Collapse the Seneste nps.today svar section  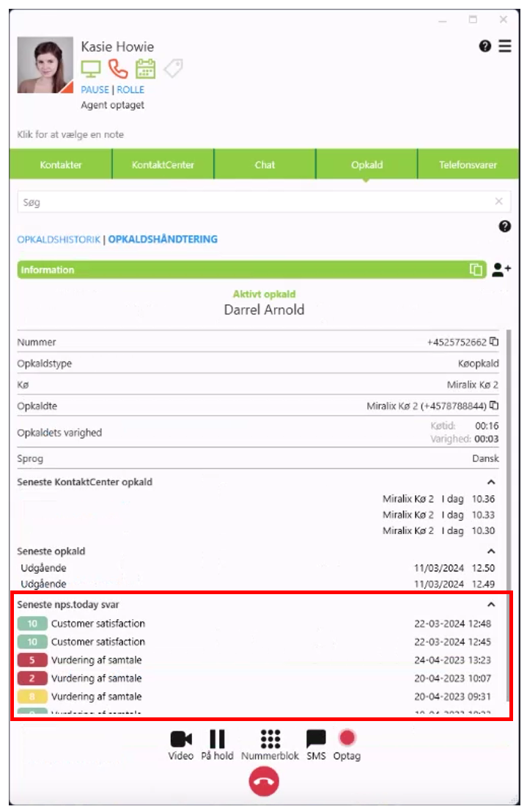click(x=491, y=604)
